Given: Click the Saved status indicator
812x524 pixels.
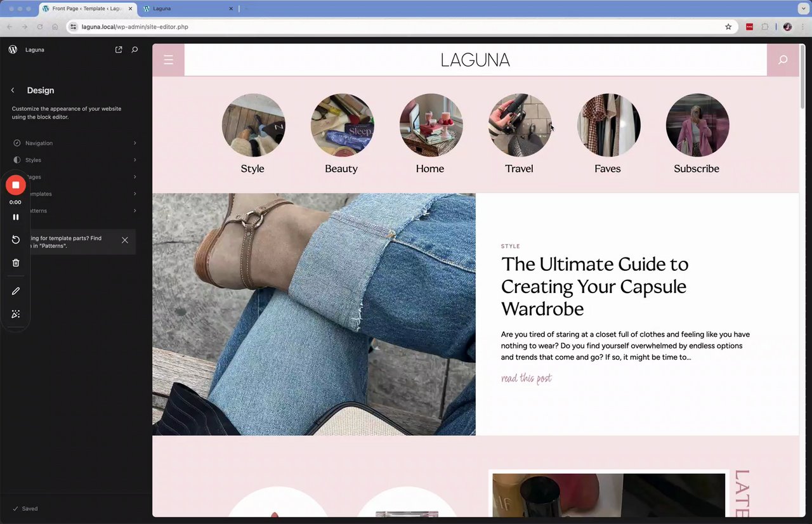Looking at the screenshot, I should pyautogui.click(x=25, y=509).
